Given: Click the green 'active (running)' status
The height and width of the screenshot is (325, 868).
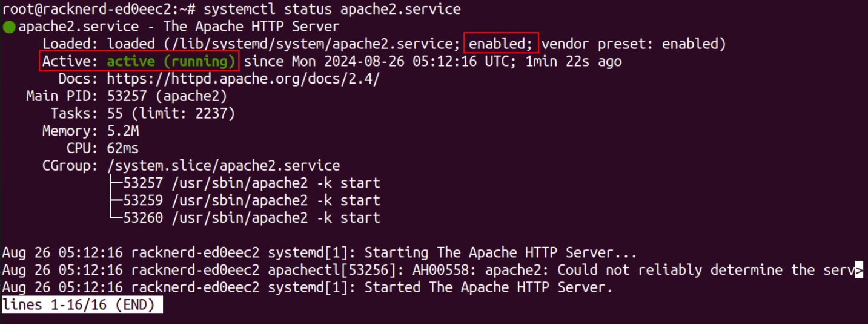Looking at the screenshot, I should click(171, 62).
